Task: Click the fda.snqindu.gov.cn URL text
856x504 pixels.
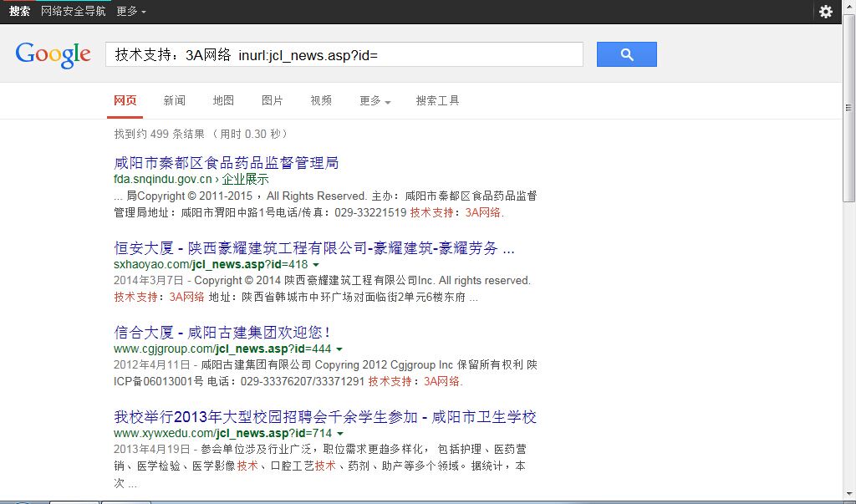Action: click(163, 179)
